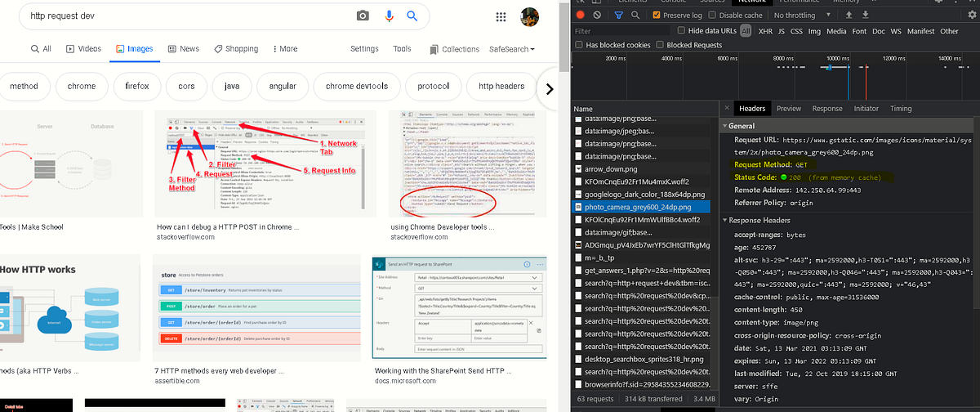Click the camera search-by-image icon
The image size is (980, 412).
click(x=363, y=16)
